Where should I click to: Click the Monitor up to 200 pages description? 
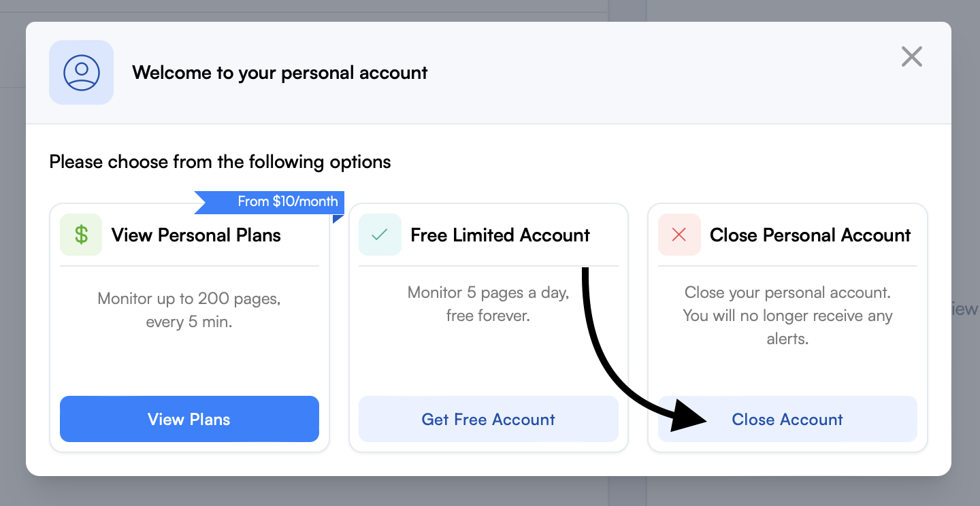[x=189, y=310]
